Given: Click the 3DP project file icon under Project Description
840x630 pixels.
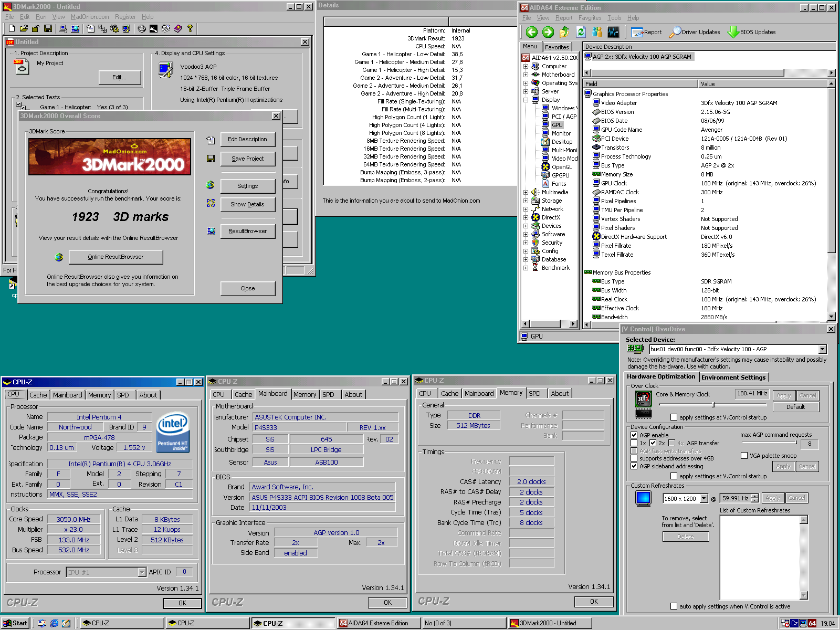Looking at the screenshot, I should [22, 67].
